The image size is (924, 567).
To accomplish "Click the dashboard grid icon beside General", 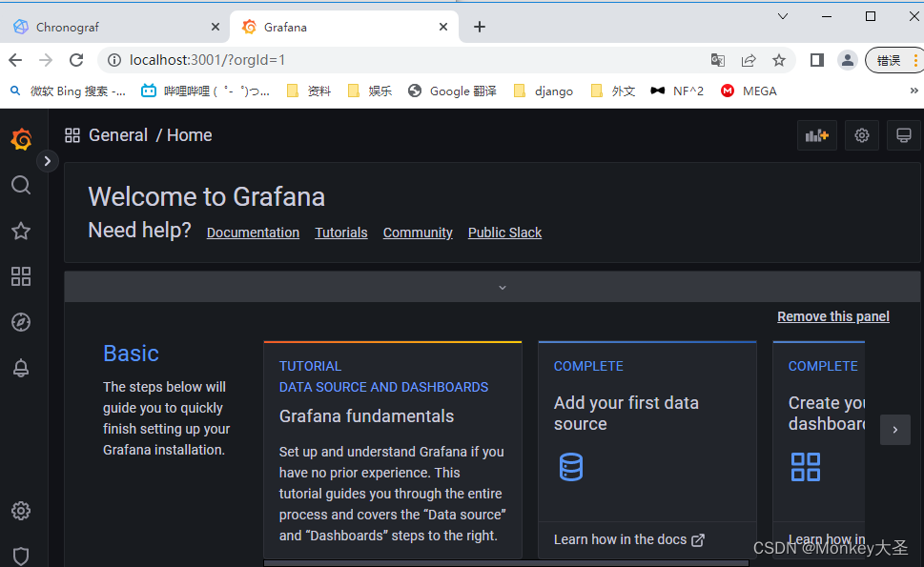I will tap(72, 135).
